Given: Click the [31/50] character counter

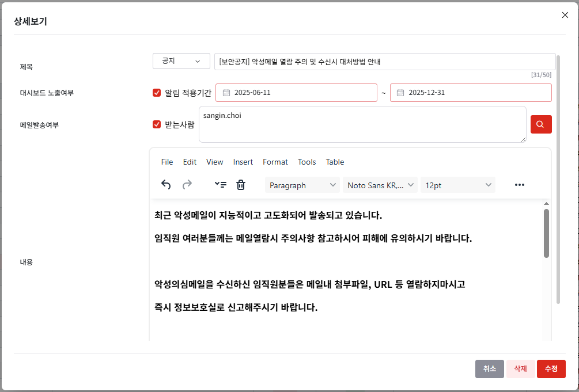Looking at the screenshot, I should [x=541, y=75].
